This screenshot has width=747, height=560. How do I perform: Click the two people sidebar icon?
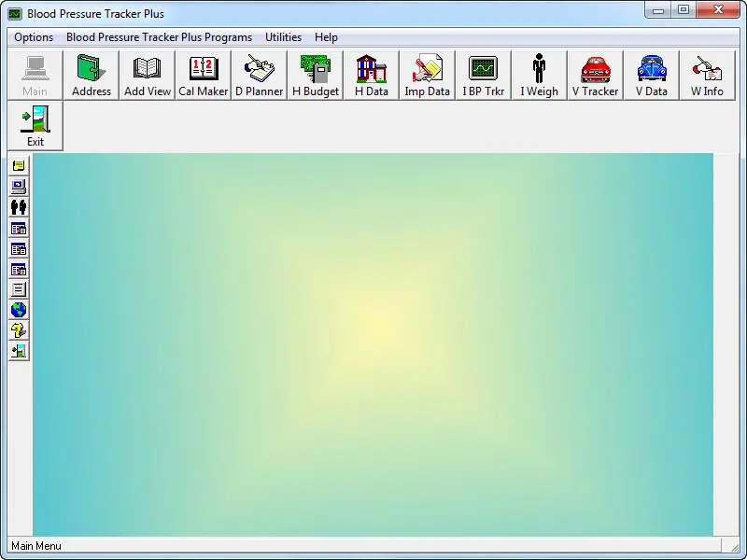[19, 207]
